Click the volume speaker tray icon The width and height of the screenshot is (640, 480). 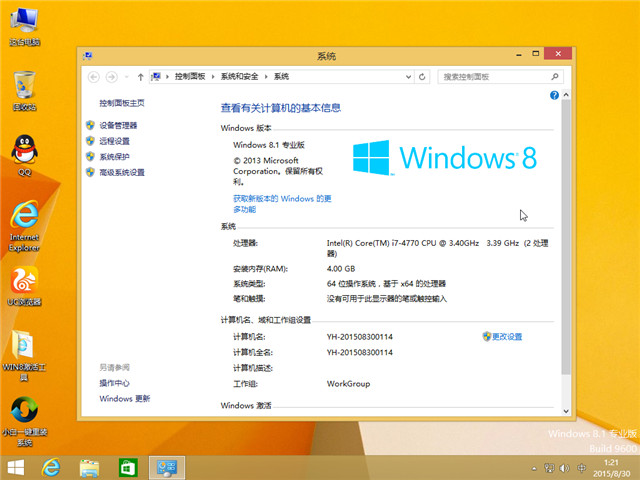tap(564, 468)
